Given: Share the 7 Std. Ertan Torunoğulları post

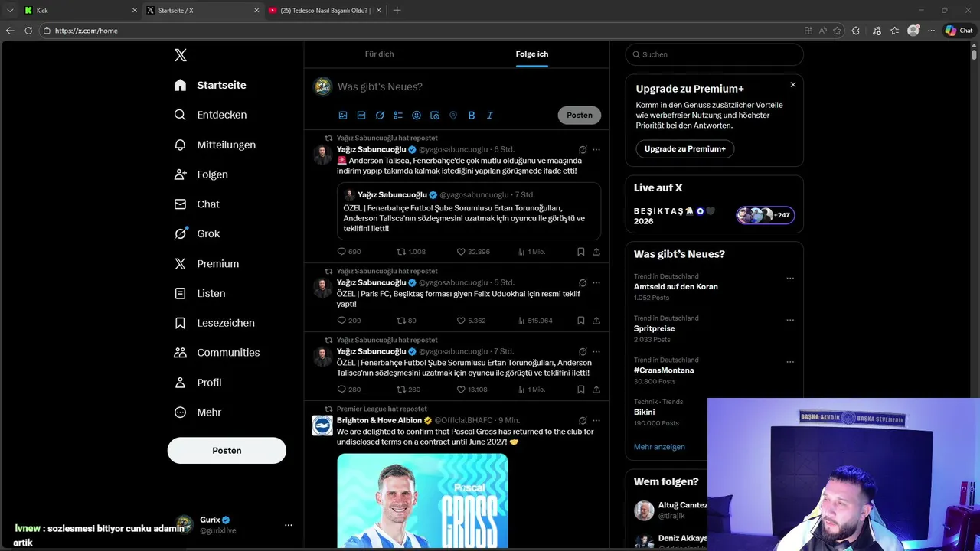Looking at the screenshot, I should [x=596, y=390].
